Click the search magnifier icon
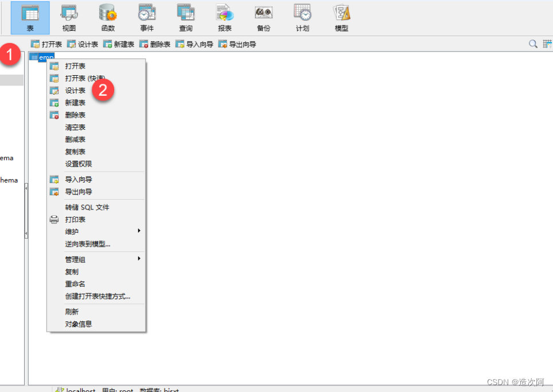 533,44
